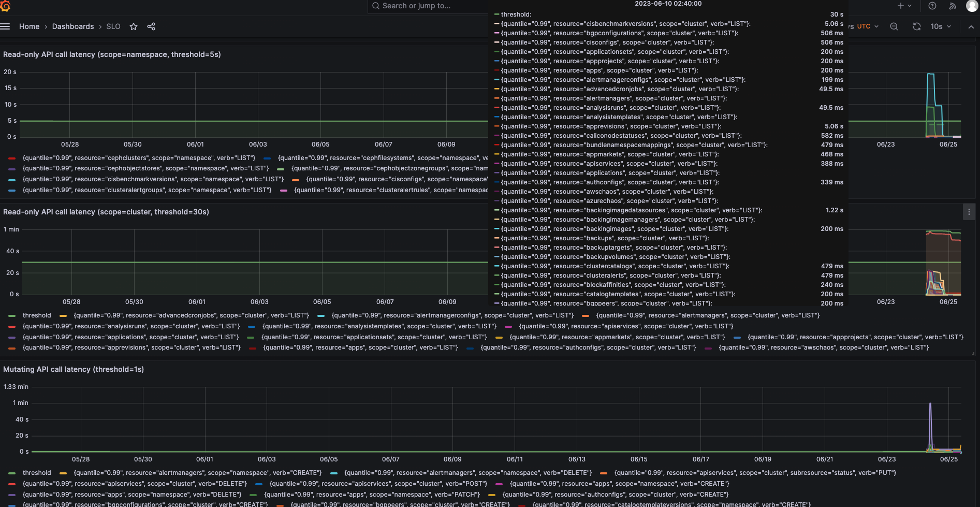Screen dimensions: 980x507
Task: Toggle the cephobjectstores namespace legend series
Action: click(145, 168)
